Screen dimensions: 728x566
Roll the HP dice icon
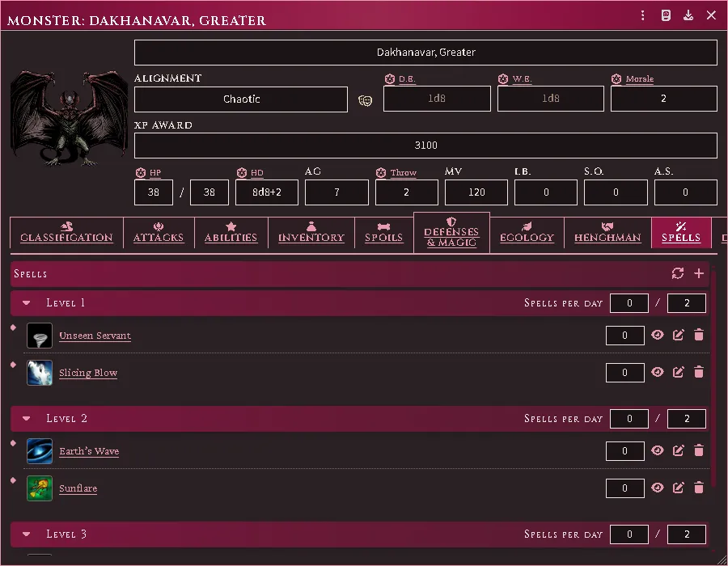[141, 172]
